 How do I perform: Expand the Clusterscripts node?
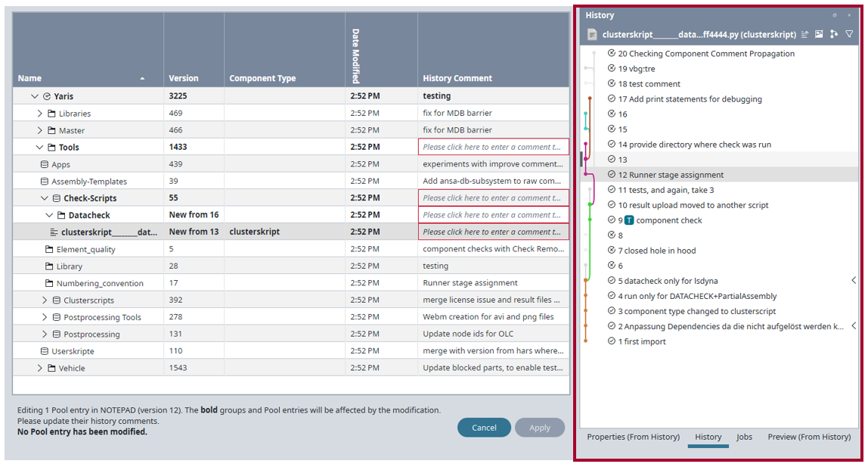point(45,300)
